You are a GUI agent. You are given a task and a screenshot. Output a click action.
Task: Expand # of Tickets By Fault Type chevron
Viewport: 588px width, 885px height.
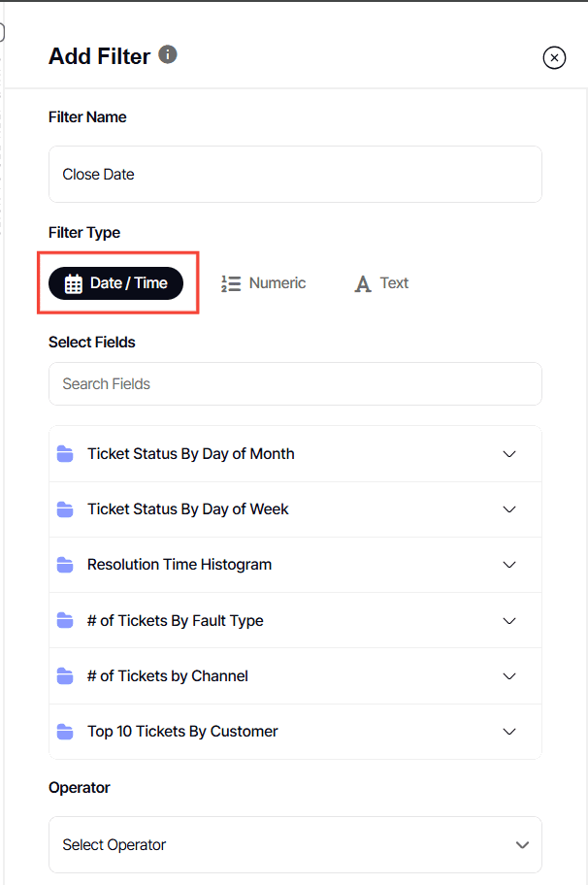click(x=509, y=621)
